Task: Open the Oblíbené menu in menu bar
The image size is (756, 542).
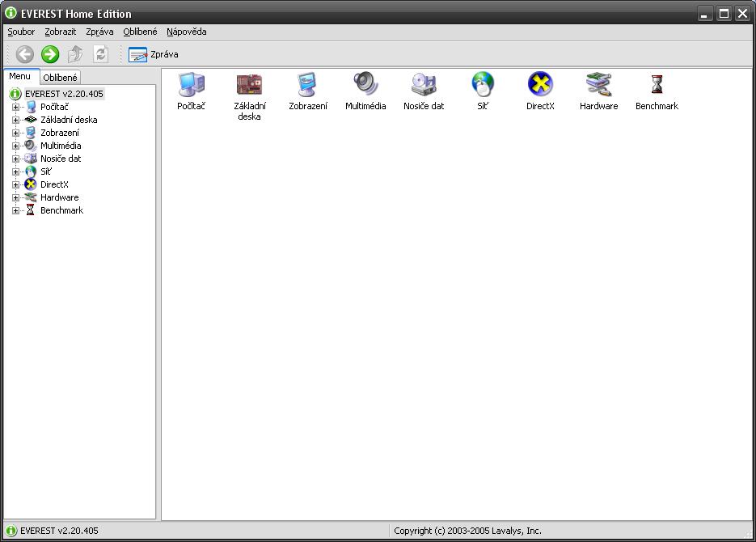Action: [x=141, y=32]
